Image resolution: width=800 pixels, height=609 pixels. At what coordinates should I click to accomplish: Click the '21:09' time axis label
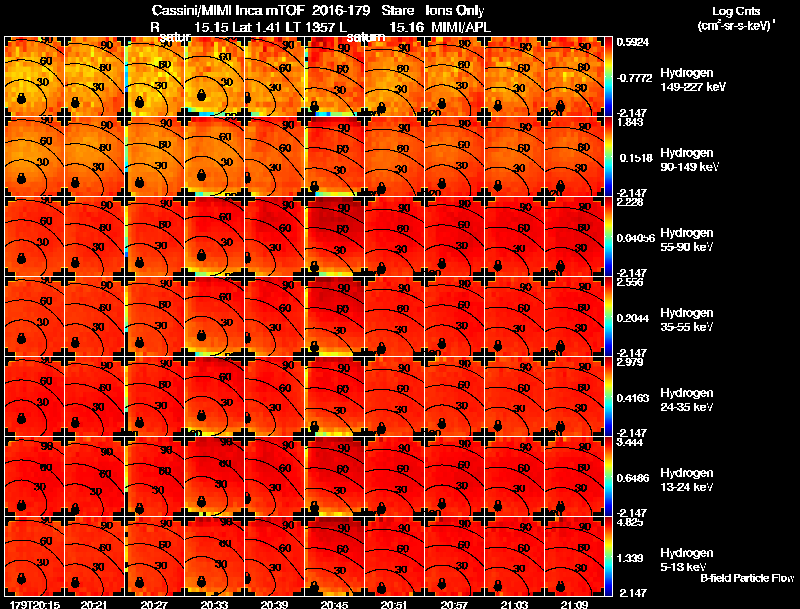tap(574, 605)
